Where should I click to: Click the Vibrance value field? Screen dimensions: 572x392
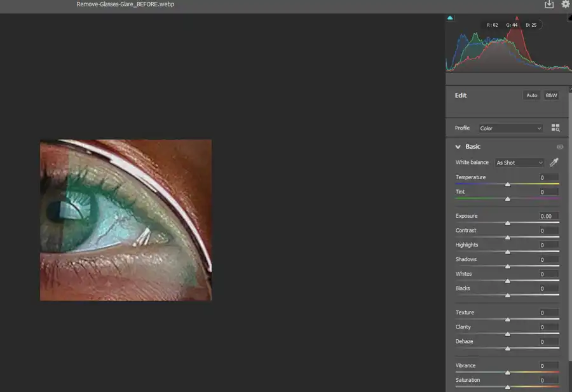click(548, 366)
